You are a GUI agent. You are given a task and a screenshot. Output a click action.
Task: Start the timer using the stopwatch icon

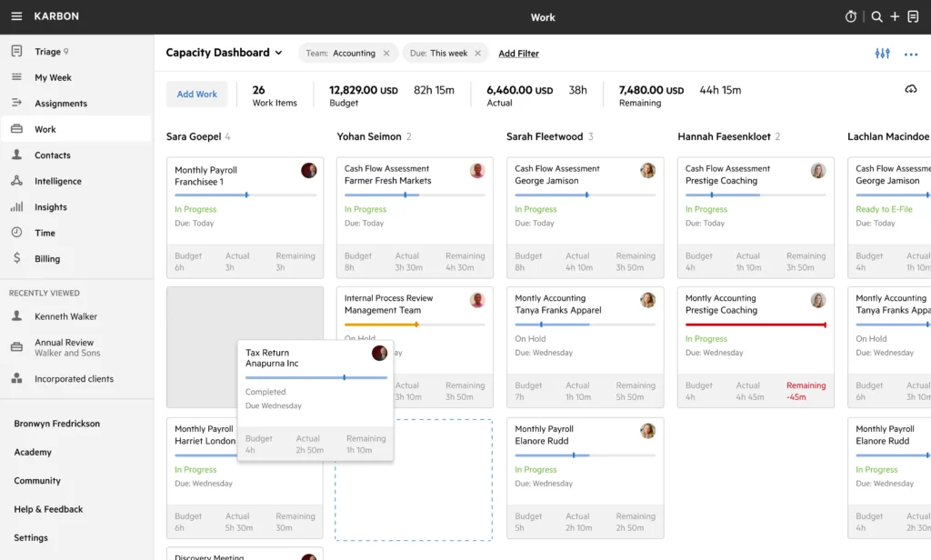pos(850,16)
